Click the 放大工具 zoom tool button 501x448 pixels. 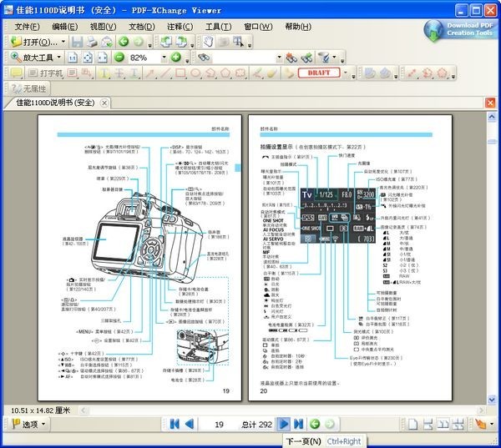pyautogui.click(x=32, y=58)
